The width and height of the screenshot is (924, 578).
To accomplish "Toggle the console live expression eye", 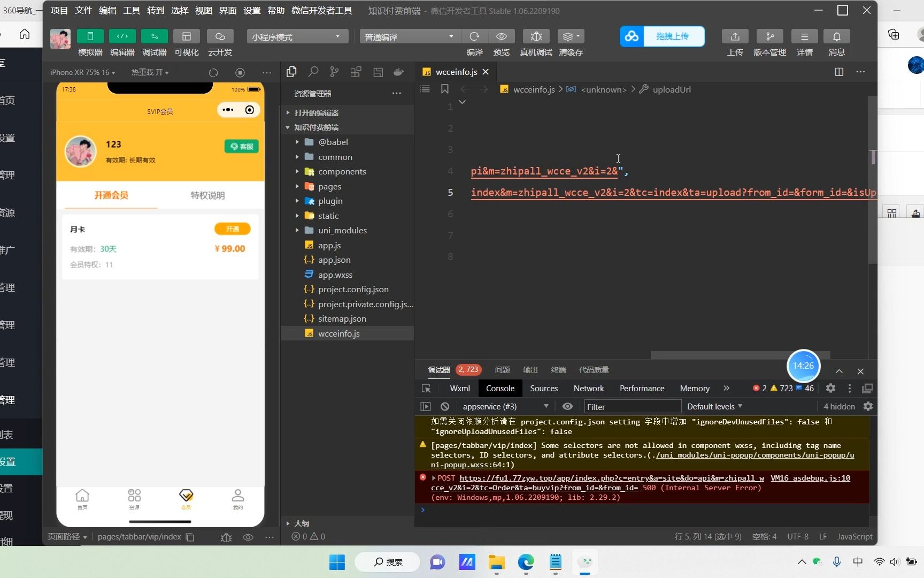I will coord(567,406).
